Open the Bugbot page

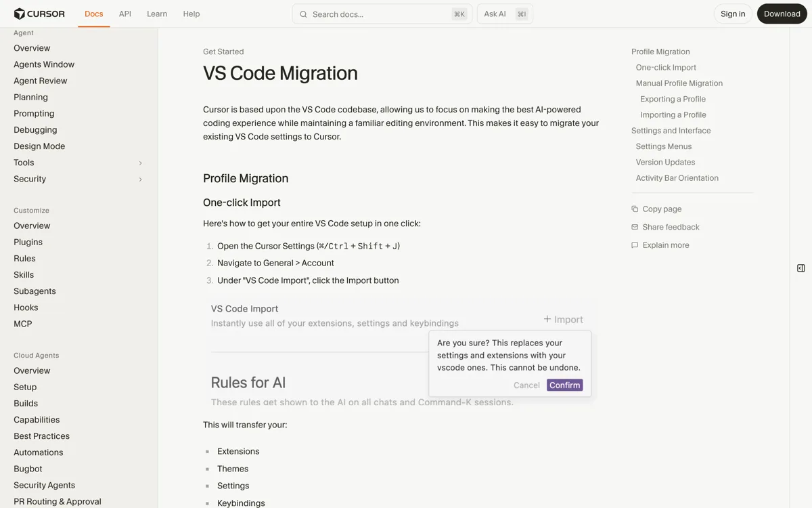(x=28, y=469)
